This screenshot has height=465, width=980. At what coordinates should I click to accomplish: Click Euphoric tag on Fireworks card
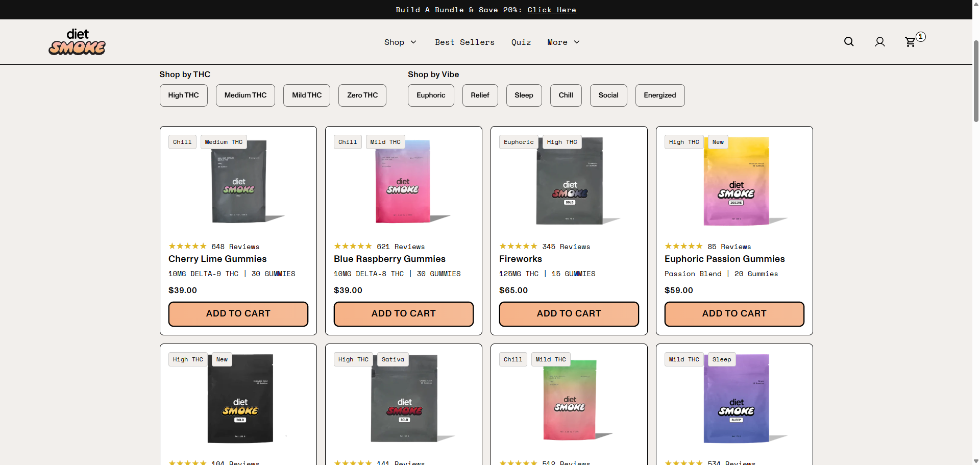tap(519, 142)
